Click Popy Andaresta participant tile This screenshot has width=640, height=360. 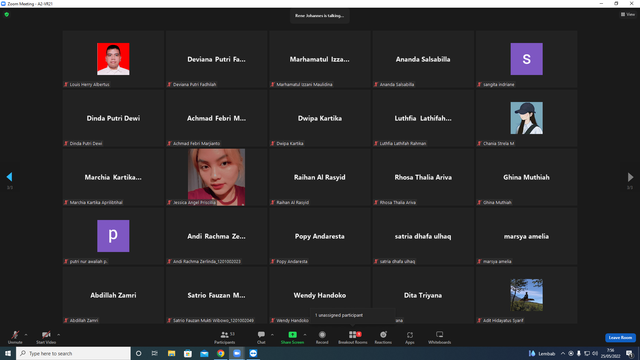click(320, 236)
